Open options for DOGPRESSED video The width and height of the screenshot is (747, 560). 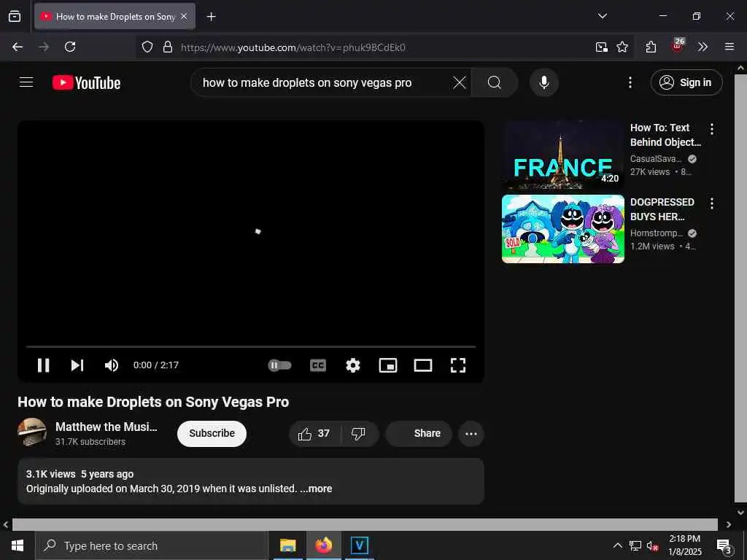pyautogui.click(x=712, y=203)
